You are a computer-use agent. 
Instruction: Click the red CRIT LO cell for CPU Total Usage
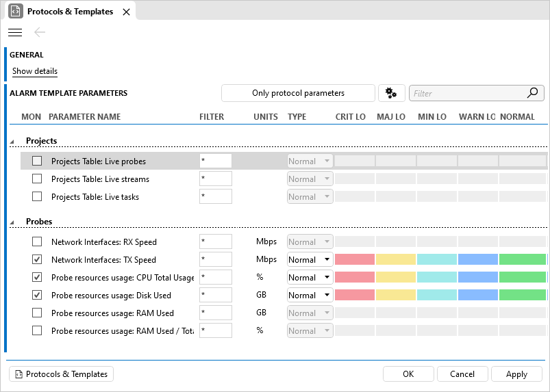(x=354, y=278)
